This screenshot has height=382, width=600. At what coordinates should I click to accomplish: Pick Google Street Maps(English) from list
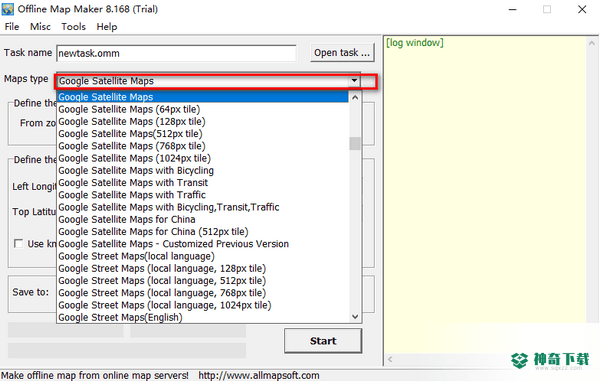coord(120,317)
